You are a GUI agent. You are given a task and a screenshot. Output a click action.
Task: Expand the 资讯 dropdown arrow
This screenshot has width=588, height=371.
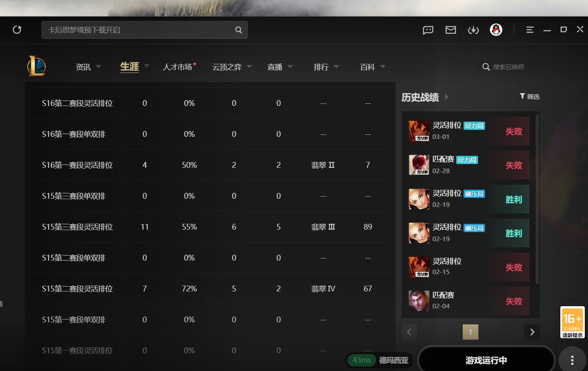(x=98, y=66)
